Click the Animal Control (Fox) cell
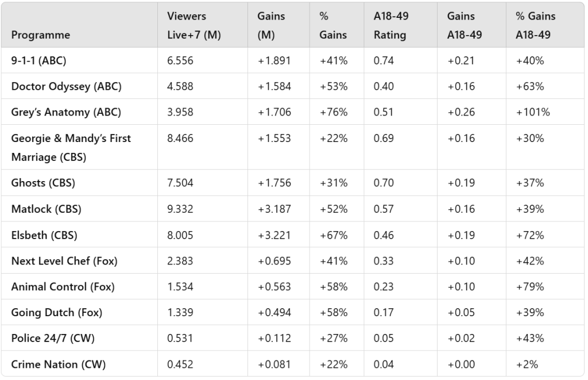The height and width of the screenshot is (380, 588). click(x=63, y=286)
